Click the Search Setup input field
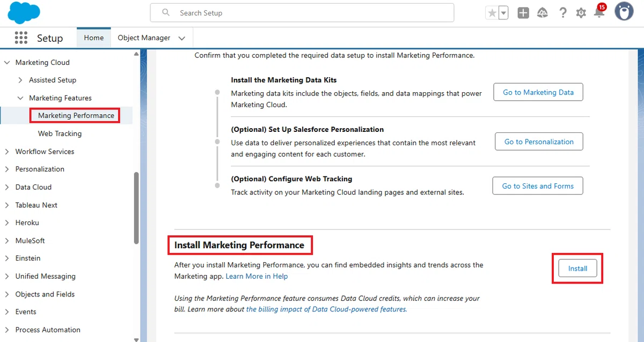The width and height of the screenshot is (644, 342). 302,13
